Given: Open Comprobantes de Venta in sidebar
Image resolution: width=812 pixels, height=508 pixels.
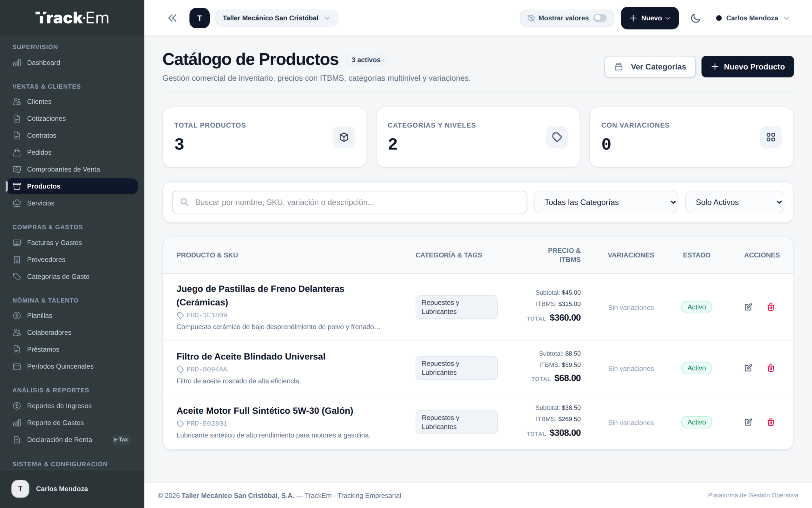Looking at the screenshot, I should [72, 169].
